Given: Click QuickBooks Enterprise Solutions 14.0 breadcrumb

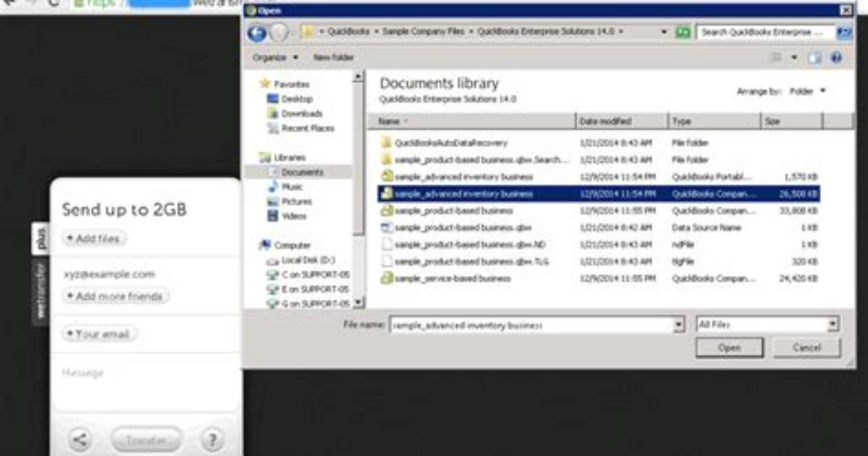Looking at the screenshot, I should [546, 31].
